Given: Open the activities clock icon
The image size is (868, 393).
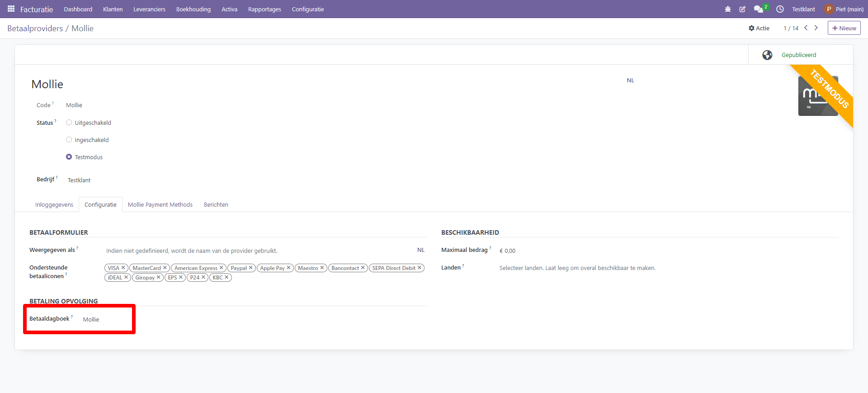Looking at the screenshot, I should 780,9.
